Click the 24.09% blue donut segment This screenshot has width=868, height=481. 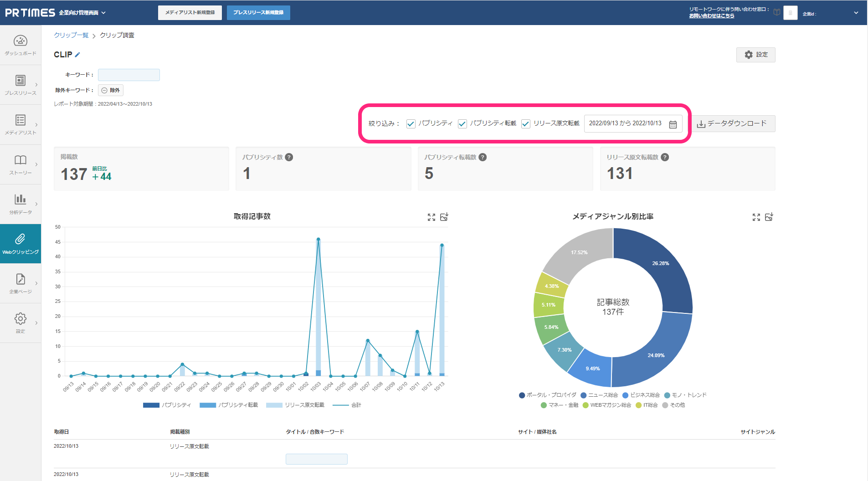point(656,355)
